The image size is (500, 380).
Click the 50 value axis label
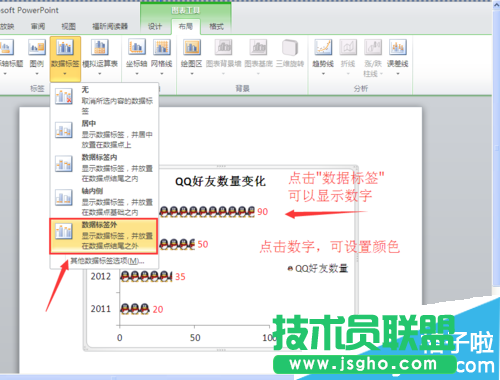pos(195,338)
